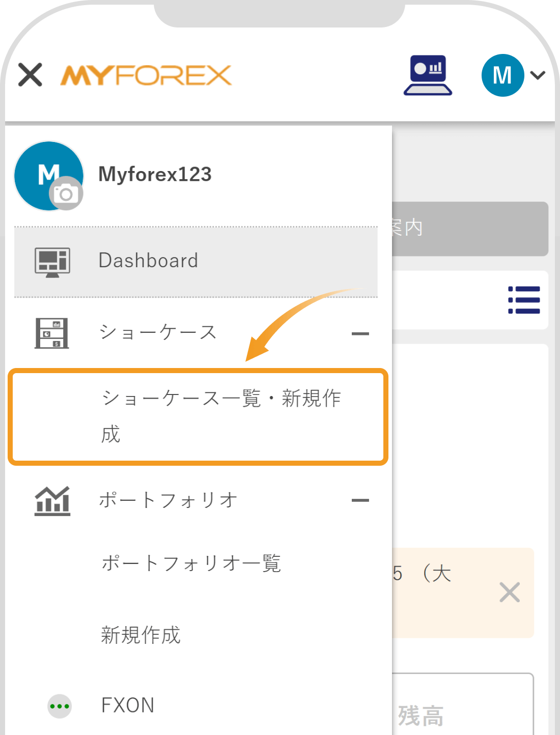The image size is (560, 735).
Task: Close the navigation menu with the X icon
Action: pyautogui.click(x=30, y=75)
